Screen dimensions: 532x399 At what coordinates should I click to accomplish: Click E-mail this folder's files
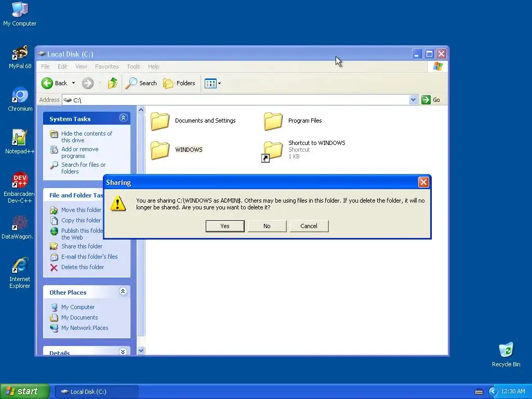tap(89, 257)
